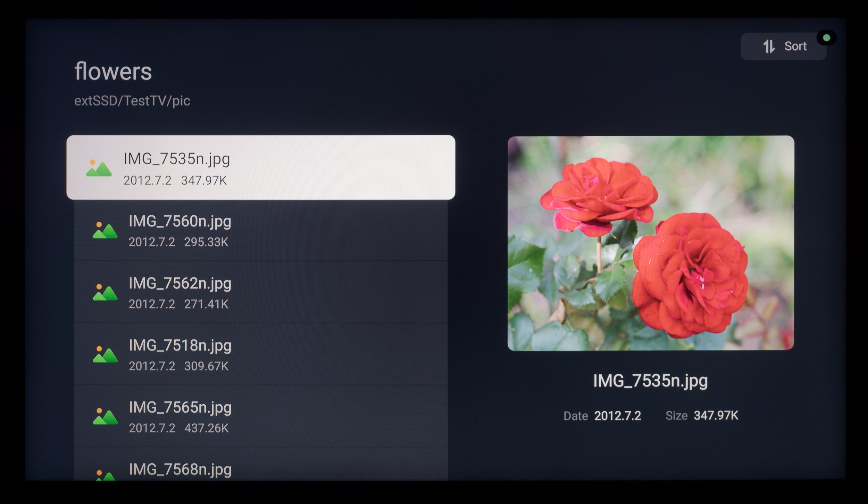The height and width of the screenshot is (504, 868).
Task: Click the IMG_7535n.jpg caption under preview
Action: [x=650, y=381]
